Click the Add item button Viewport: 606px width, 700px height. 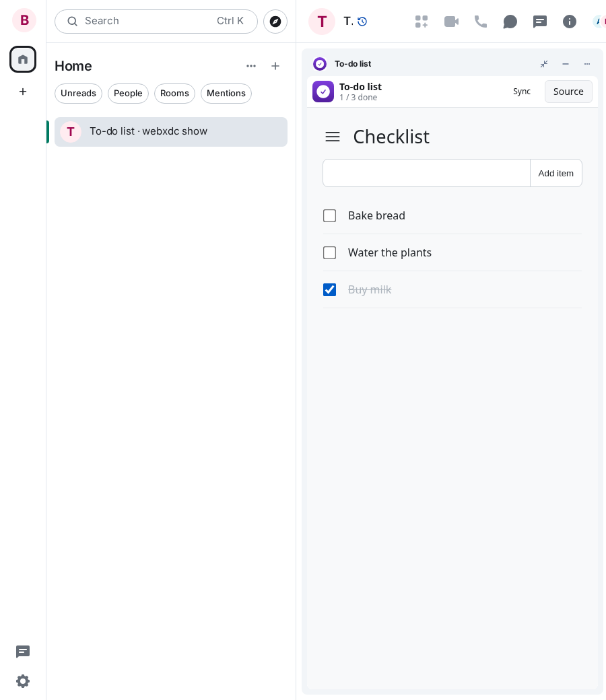pos(556,173)
